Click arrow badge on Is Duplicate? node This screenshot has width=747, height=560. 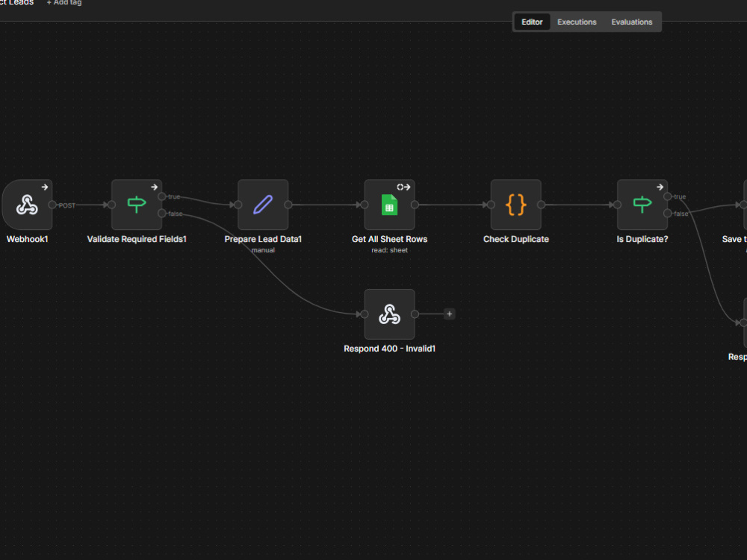click(660, 187)
